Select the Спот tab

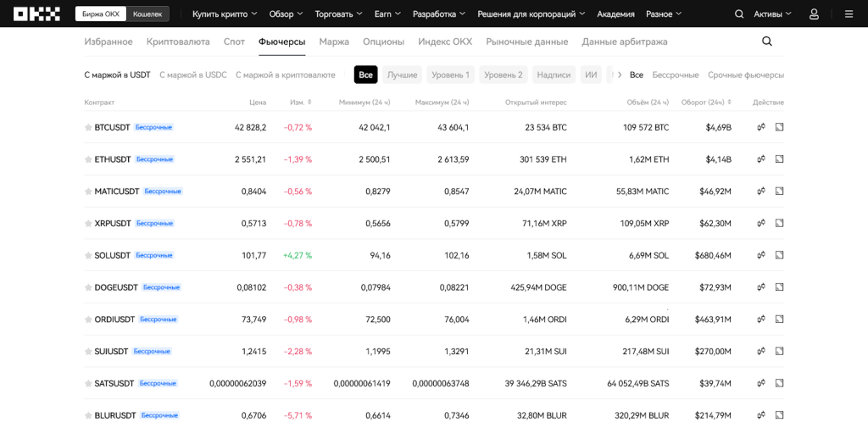[234, 42]
